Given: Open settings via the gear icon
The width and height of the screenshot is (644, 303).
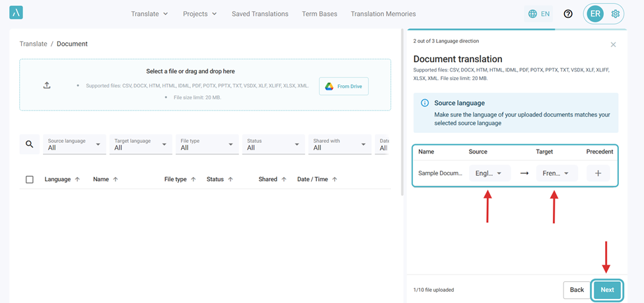Looking at the screenshot, I should (616, 14).
